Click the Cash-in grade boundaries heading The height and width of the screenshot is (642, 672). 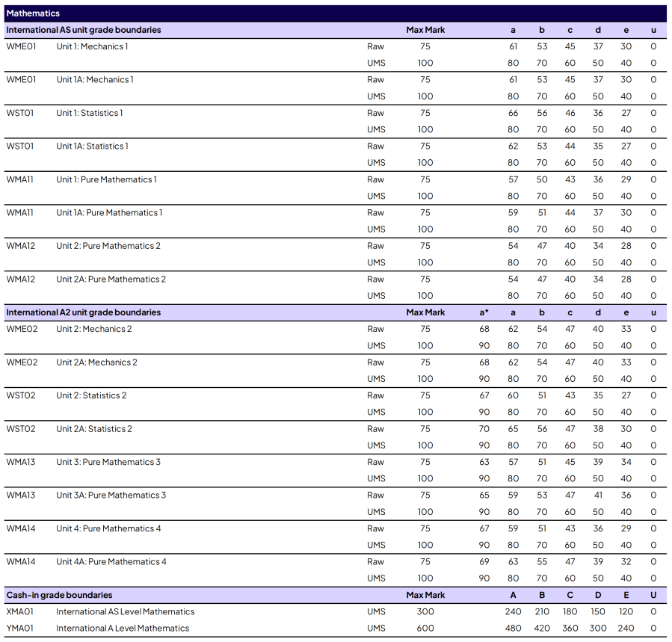click(x=60, y=595)
